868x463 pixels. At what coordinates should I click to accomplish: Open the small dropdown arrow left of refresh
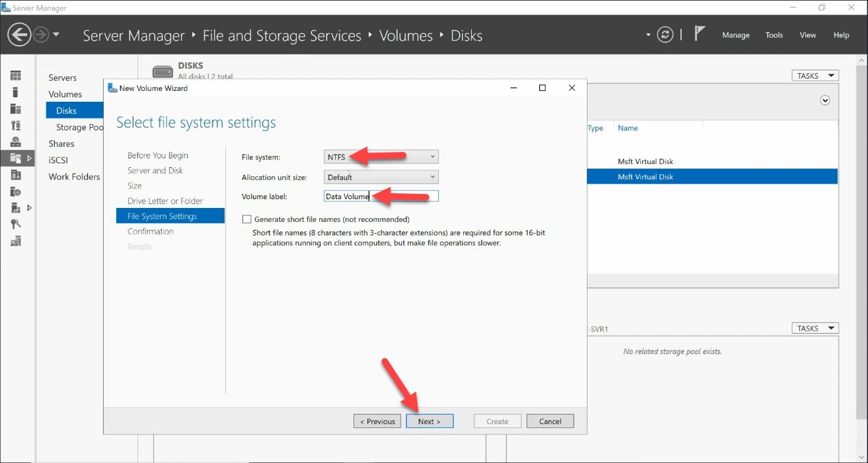pos(648,34)
